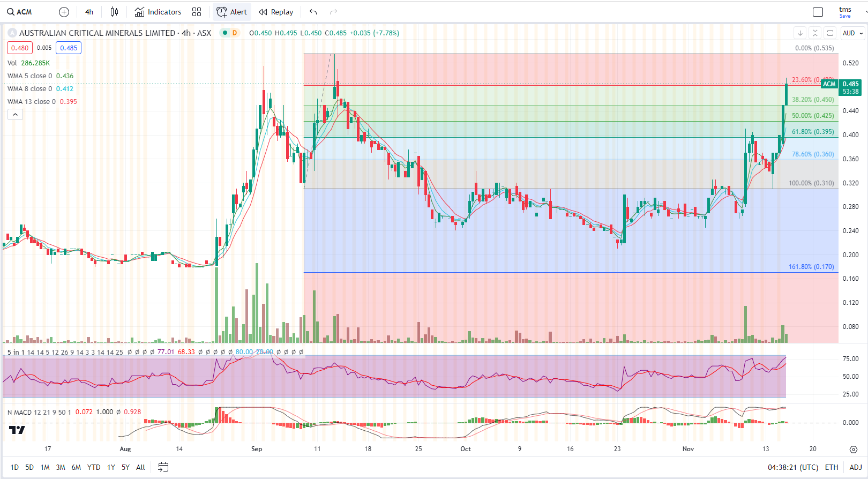Select the 50.00% (0.425) Fibonacci level
This screenshot has width=868, height=479.
pos(813,116)
